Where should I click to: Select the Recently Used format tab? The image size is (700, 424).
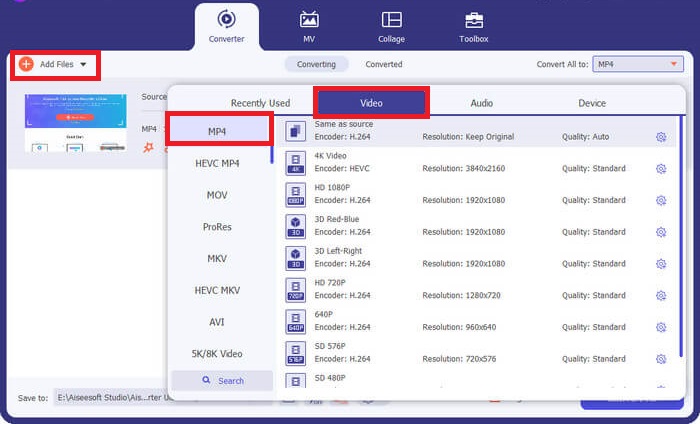click(x=260, y=103)
